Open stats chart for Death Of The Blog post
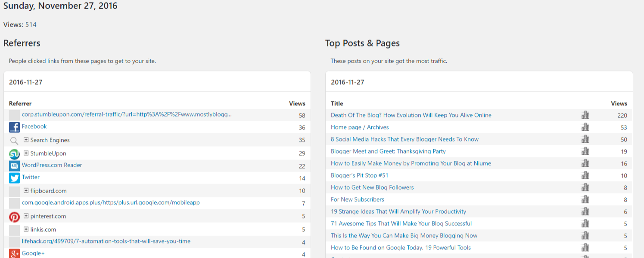 click(x=585, y=115)
